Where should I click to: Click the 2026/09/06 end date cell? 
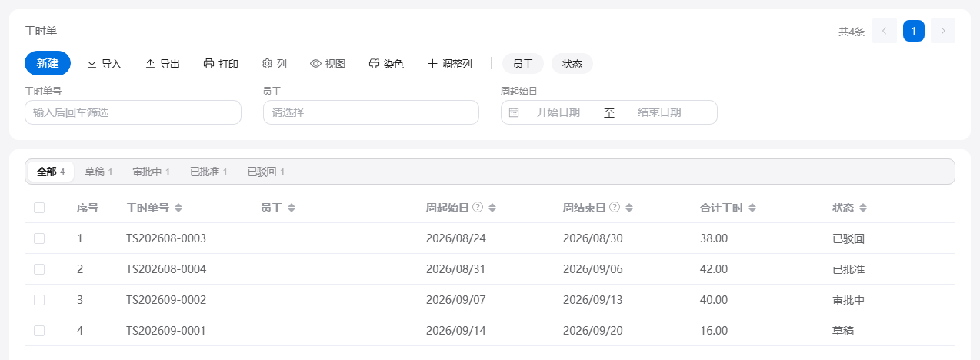click(593, 269)
